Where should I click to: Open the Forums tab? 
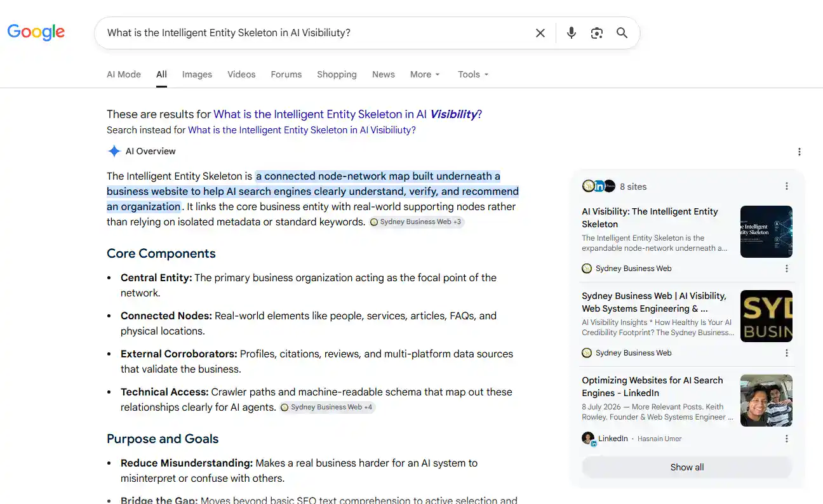click(286, 74)
